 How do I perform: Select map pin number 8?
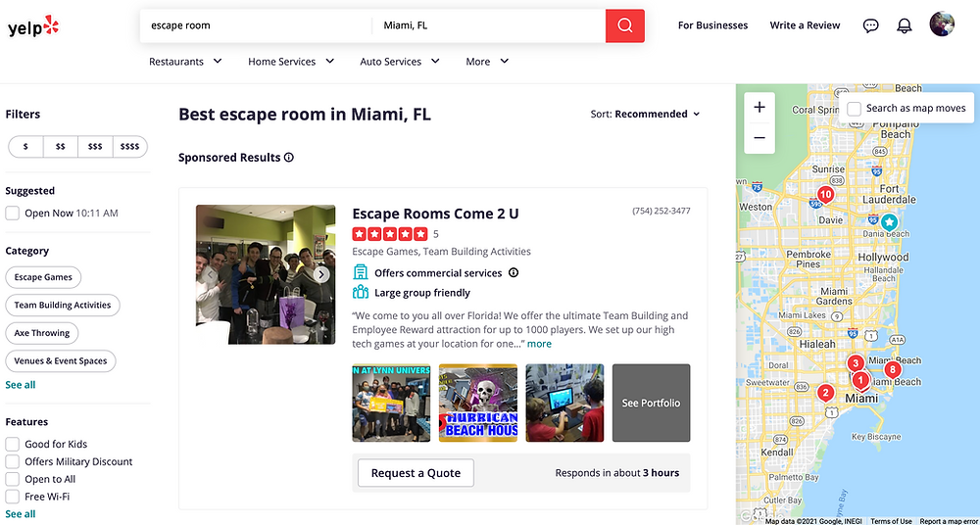(893, 369)
